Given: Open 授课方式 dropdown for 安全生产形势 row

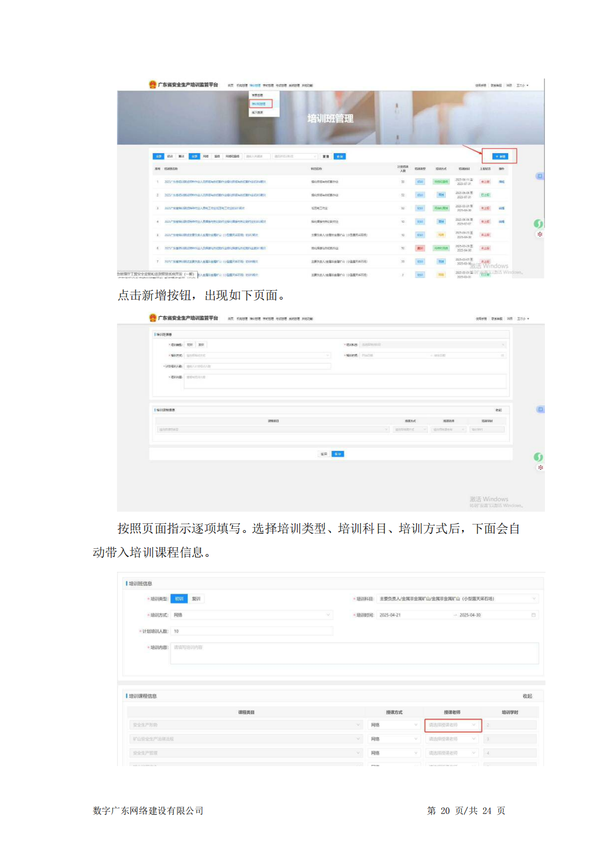Looking at the screenshot, I should pos(394,725).
